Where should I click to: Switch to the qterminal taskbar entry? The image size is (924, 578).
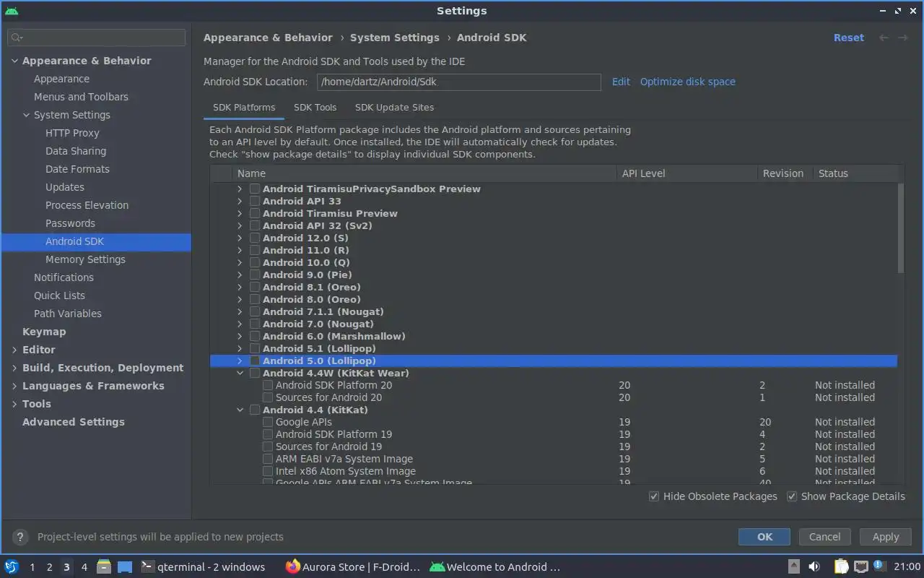click(x=203, y=567)
